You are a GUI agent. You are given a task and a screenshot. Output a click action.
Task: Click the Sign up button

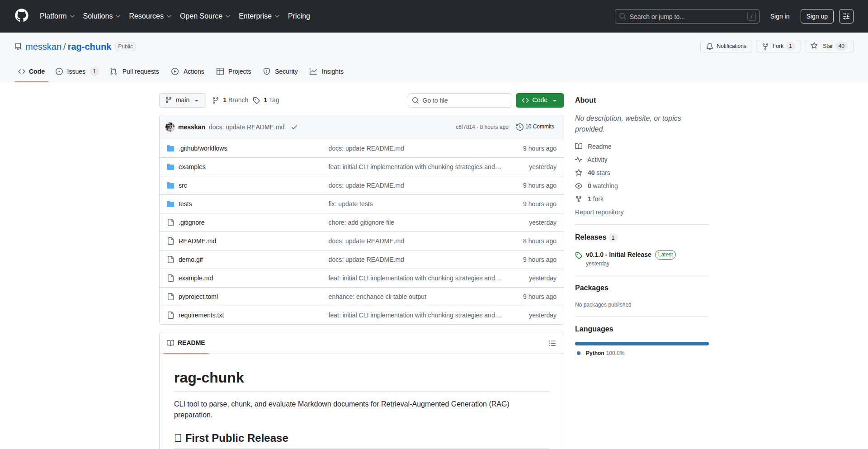tap(816, 16)
